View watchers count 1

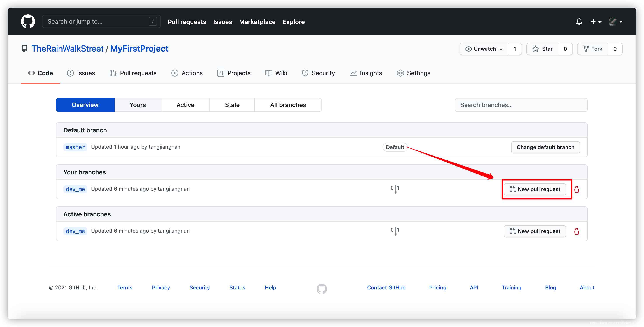pos(515,49)
